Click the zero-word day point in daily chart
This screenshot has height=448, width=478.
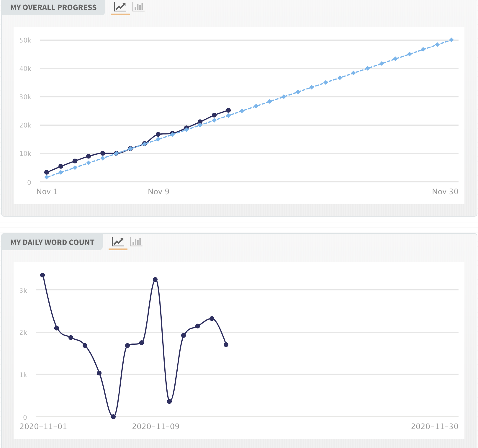[113, 417]
